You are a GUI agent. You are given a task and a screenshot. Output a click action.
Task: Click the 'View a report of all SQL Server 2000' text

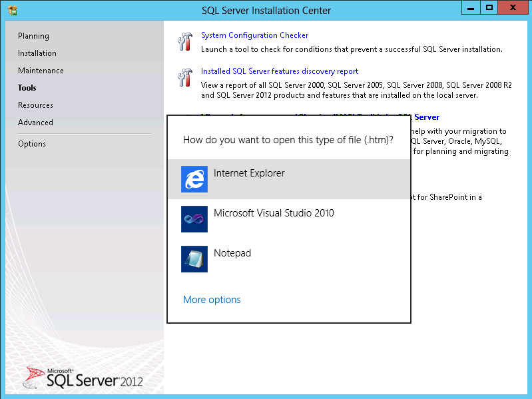[356, 90]
